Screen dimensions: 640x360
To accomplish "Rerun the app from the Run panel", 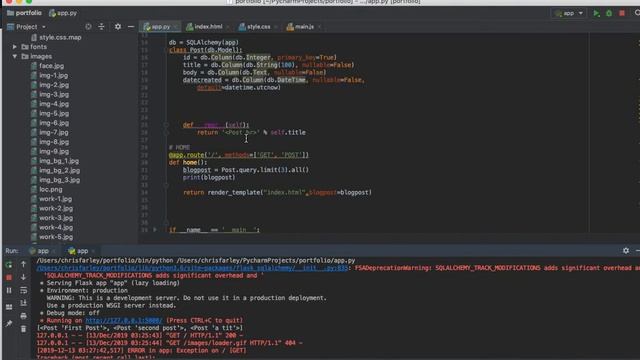I will [9, 265].
